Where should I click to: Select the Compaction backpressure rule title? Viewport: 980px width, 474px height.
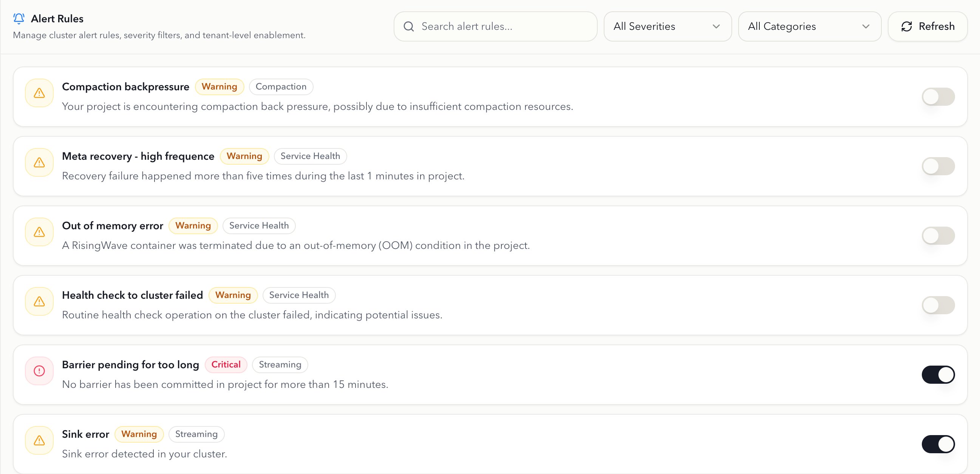[x=125, y=87]
